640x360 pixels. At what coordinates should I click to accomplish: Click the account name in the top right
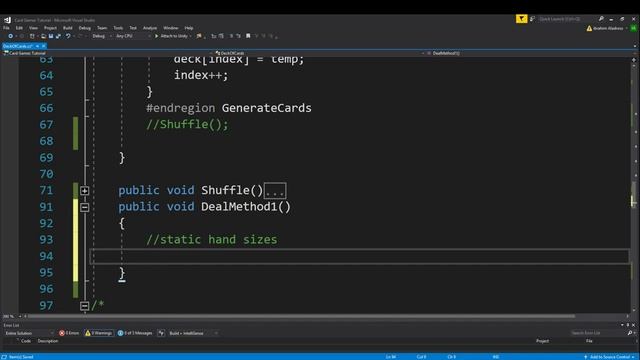click(x=608, y=28)
